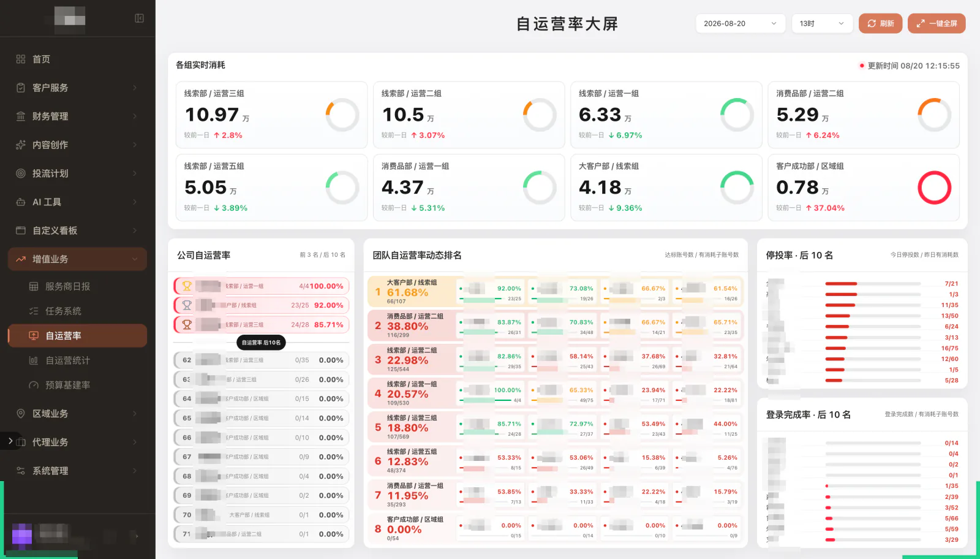Click the 投流计划 target icon
The width and height of the screenshot is (980, 559).
pyautogui.click(x=21, y=173)
